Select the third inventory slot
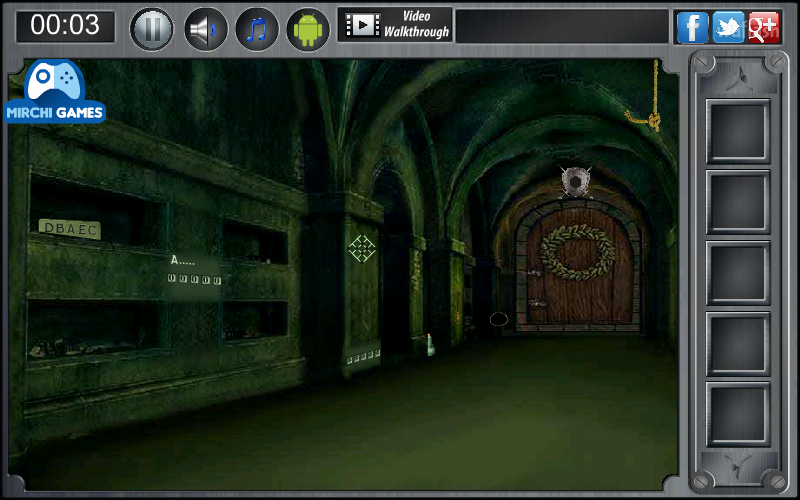The image size is (800, 500). click(738, 273)
